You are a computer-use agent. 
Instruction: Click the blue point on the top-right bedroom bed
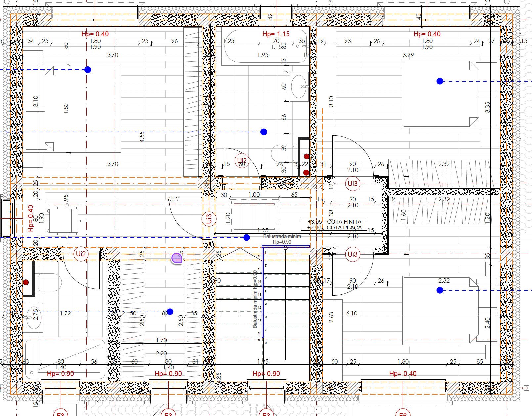click(440, 81)
